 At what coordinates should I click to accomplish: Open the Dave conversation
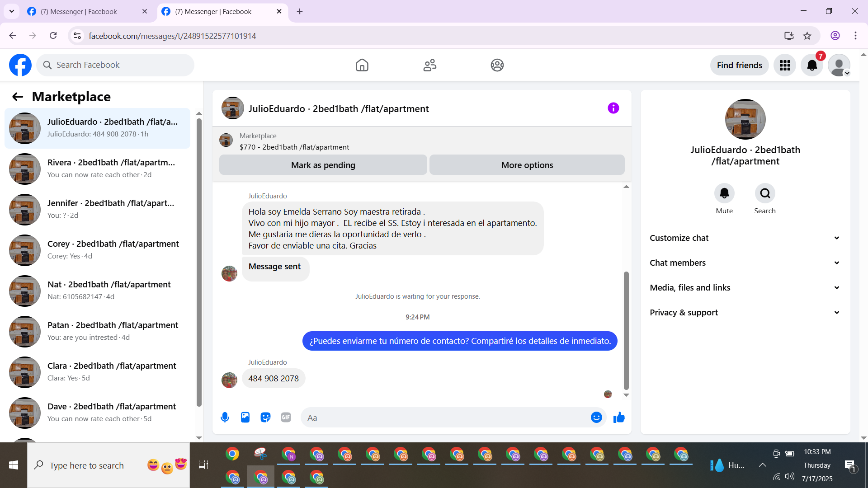tap(97, 413)
